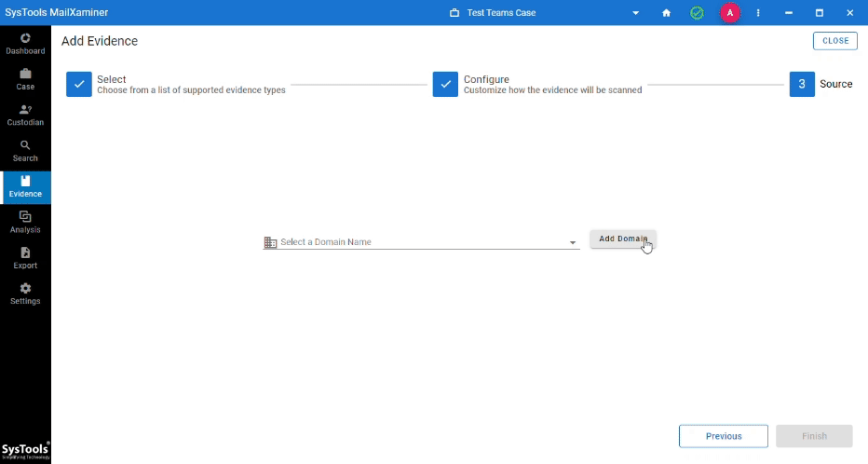Open the Case section in sidebar
Image resolution: width=868 pixels, height=464 pixels.
click(25, 80)
